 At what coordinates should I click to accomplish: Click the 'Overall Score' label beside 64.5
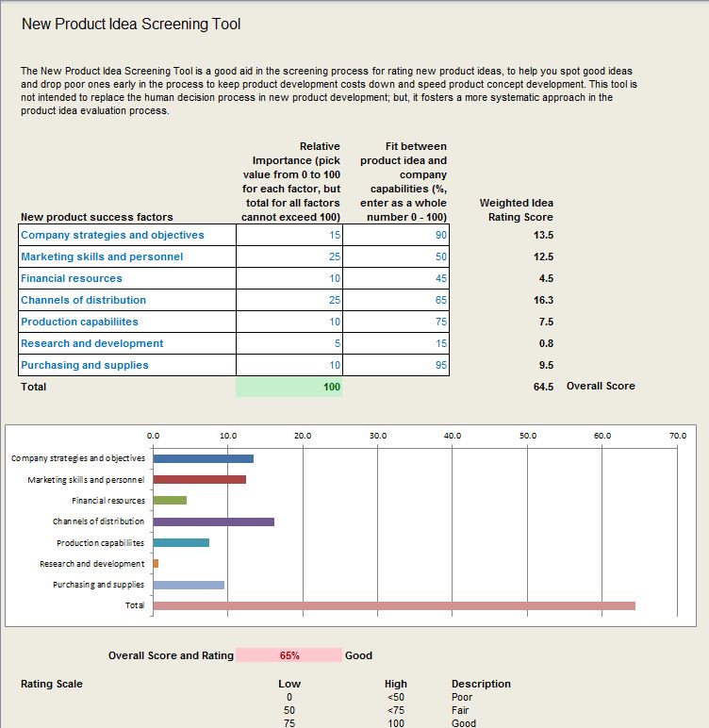point(601,387)
